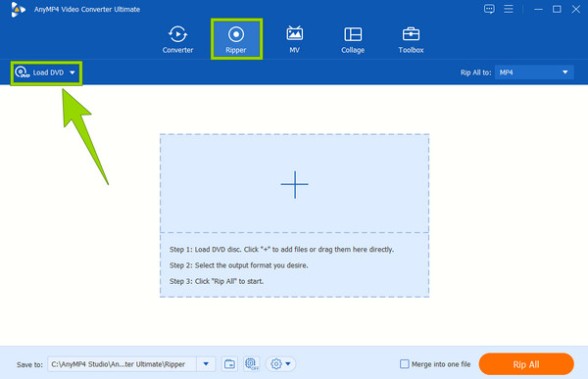Image resolution: width=588 pixels, height=379 pixels.
Task: Click the 'Step 3: Click Rip All' text
Action: (x=217, y=281)
